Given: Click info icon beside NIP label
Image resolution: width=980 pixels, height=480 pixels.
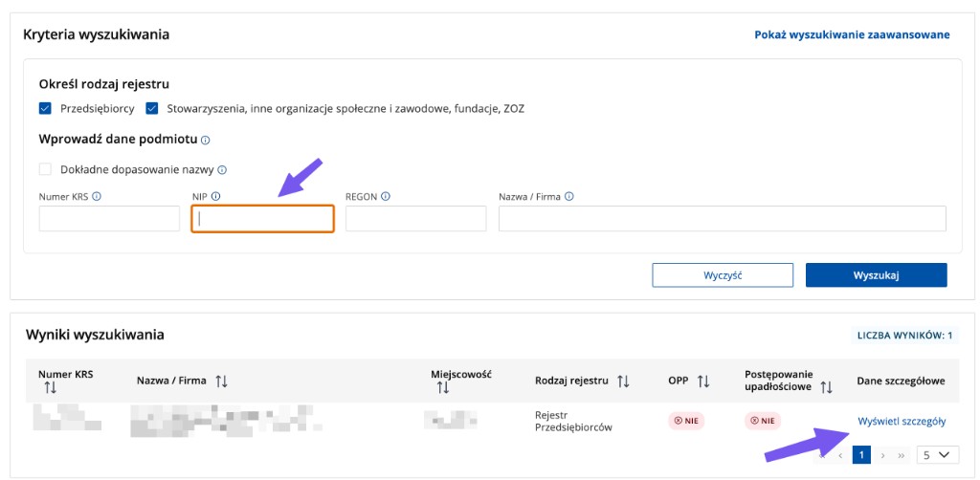Looking at the screenshot, I should pos(215,197).
